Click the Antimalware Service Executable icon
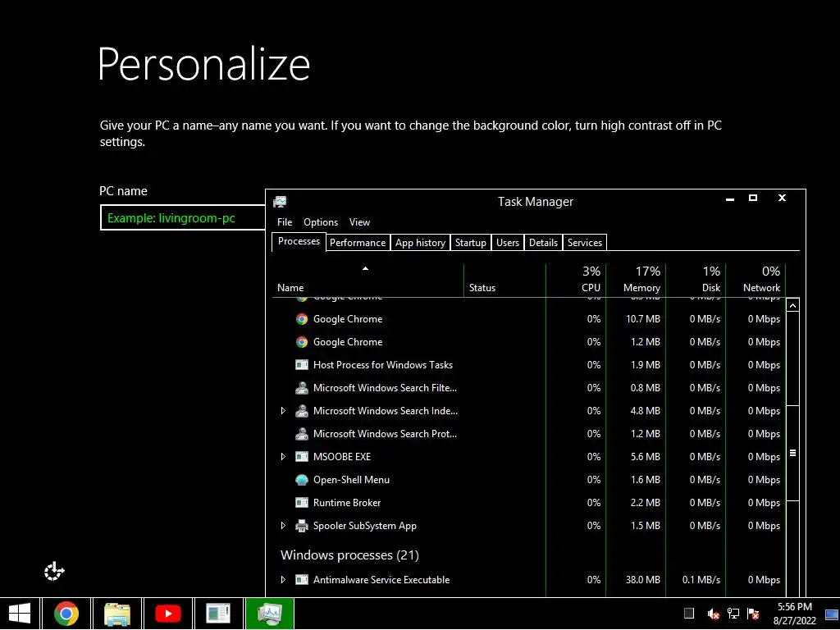The height and width of the screenshot is (630, 840). 302,580
